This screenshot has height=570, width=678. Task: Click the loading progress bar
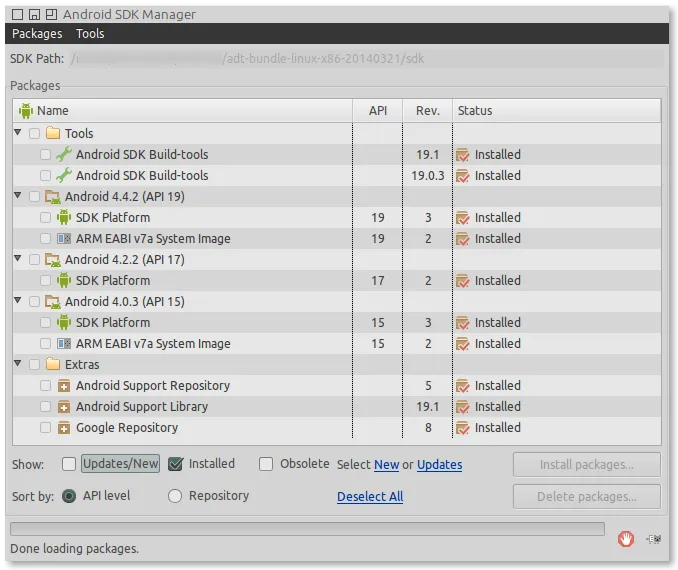(x=307, y=529)
